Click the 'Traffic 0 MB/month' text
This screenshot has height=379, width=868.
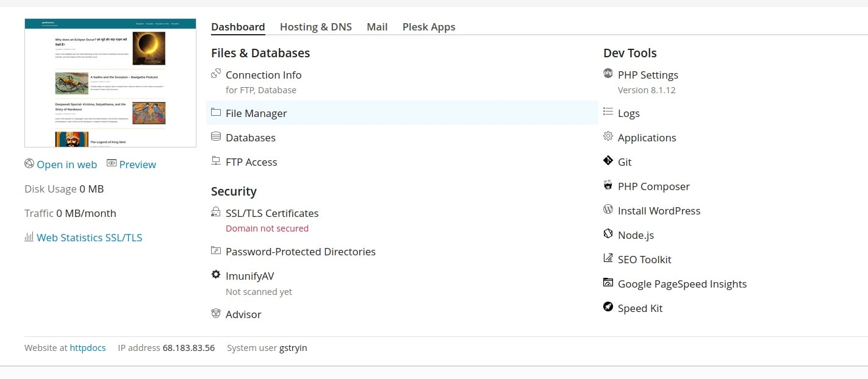point(70,213)
